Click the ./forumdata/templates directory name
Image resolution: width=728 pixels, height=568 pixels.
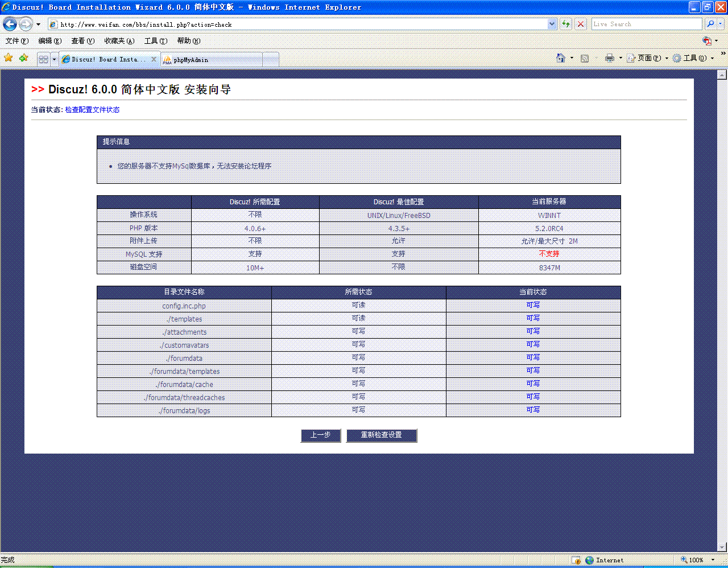[x=184, y=372]
